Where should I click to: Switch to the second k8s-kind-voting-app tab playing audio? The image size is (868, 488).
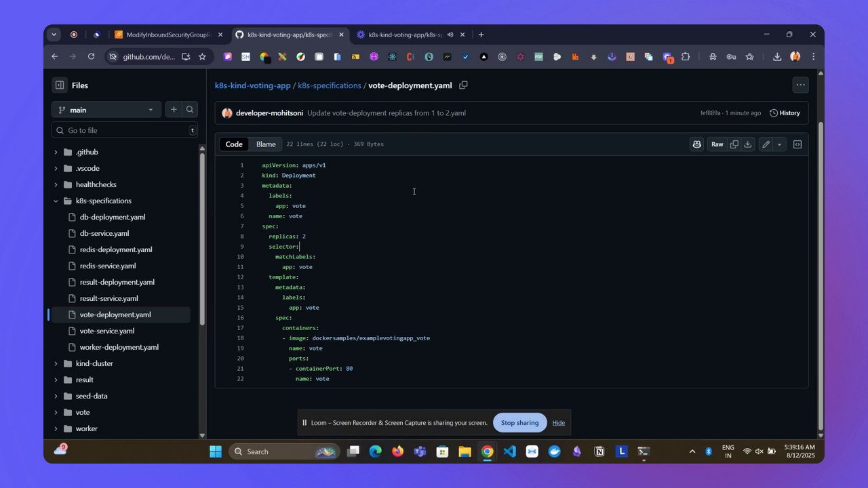click(x=412, y=35)
